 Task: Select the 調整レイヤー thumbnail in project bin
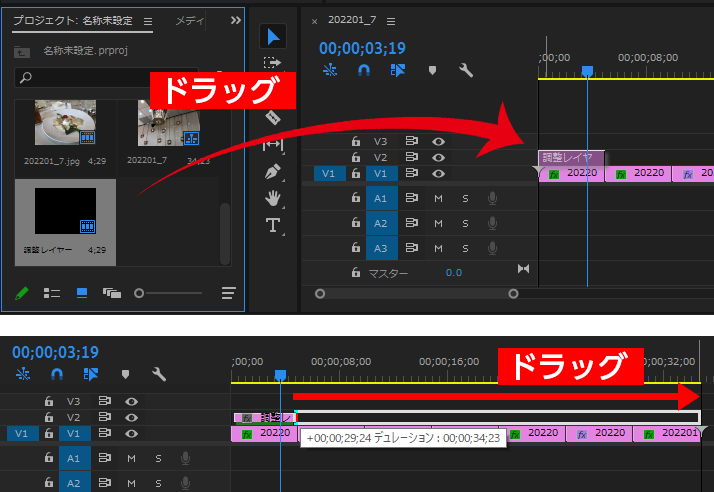66,211
